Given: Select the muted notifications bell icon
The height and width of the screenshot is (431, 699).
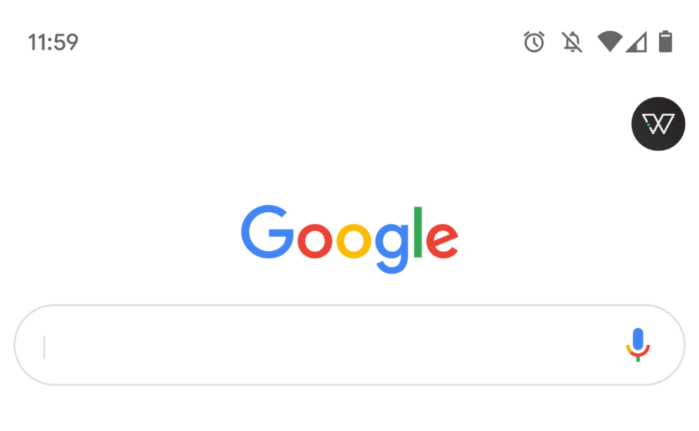Looking at the screenshot, I should click(x=572, y=42).
